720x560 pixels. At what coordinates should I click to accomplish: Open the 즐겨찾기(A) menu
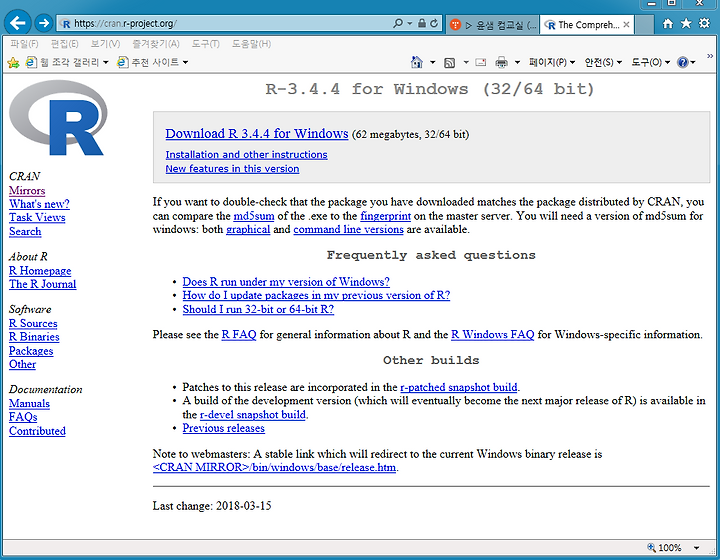[156, 44]
